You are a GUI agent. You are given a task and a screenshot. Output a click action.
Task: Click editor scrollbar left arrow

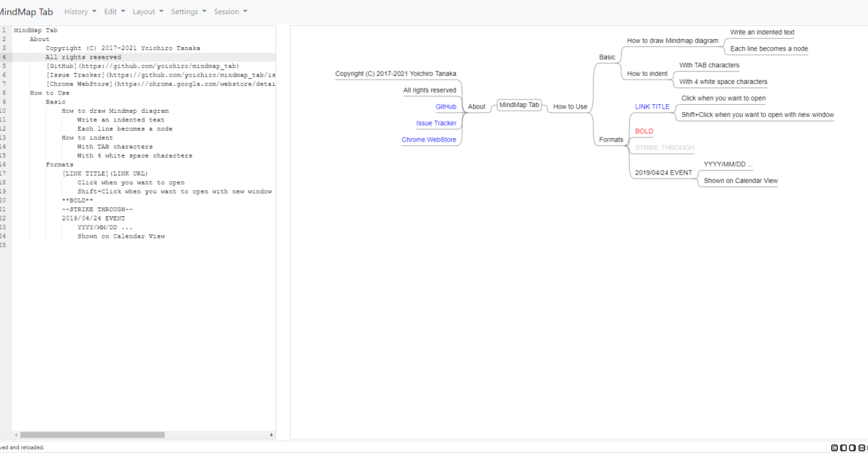pyautogui.click(x=16, y=435)
